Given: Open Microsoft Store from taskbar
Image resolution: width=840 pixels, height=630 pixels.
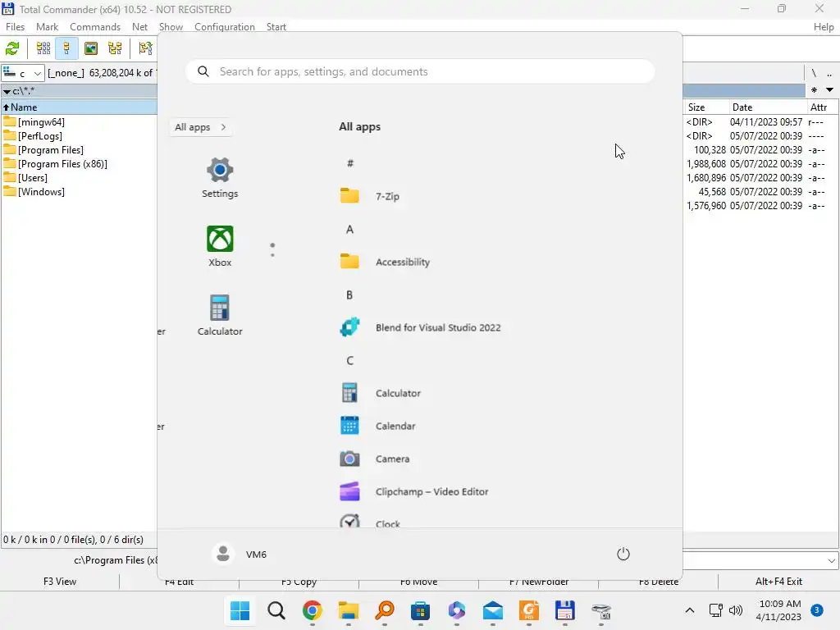Looking at the screenshot, I should click(x=421, y=610).
